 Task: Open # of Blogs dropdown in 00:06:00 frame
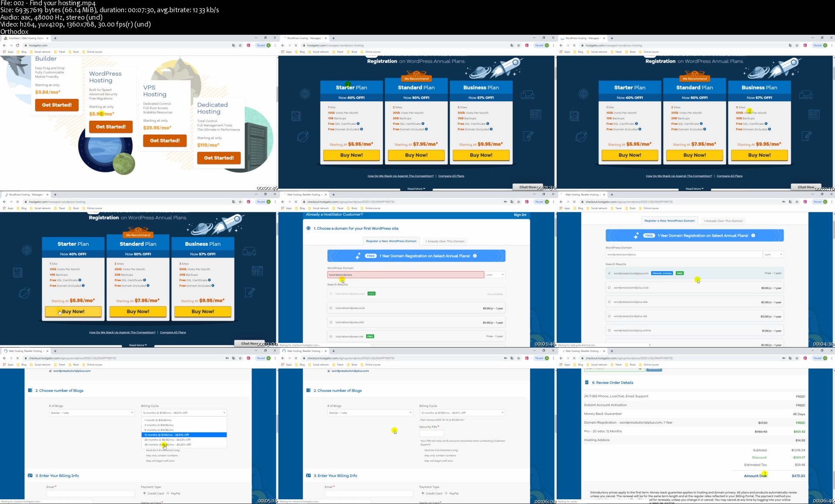pyautogui.click(x=370, y=413)
